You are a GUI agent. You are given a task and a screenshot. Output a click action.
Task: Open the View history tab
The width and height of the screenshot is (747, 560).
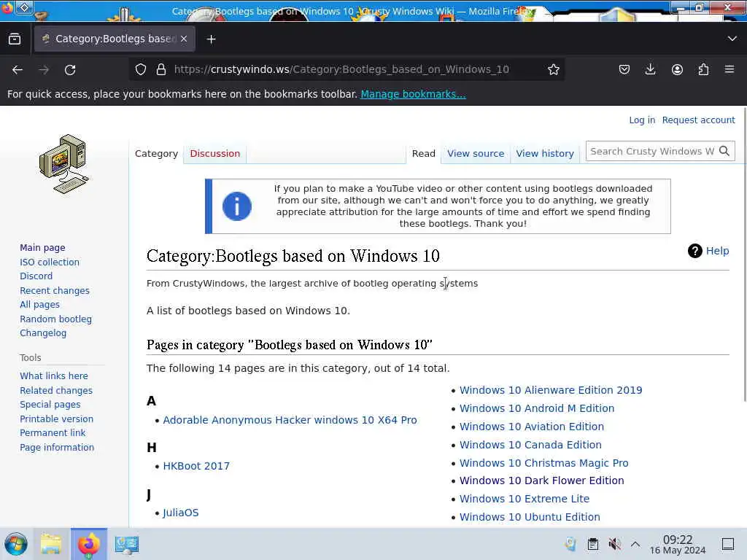click(x=544, y=153)
